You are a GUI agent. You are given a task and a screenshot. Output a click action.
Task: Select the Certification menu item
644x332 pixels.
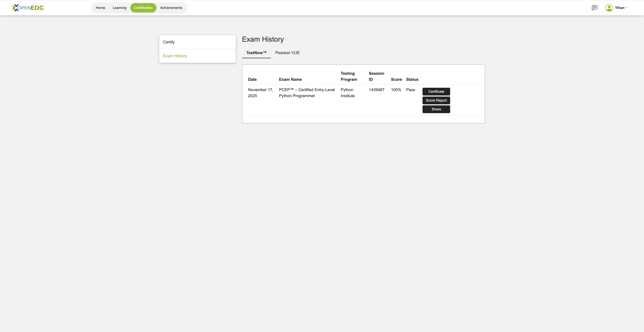143,8
